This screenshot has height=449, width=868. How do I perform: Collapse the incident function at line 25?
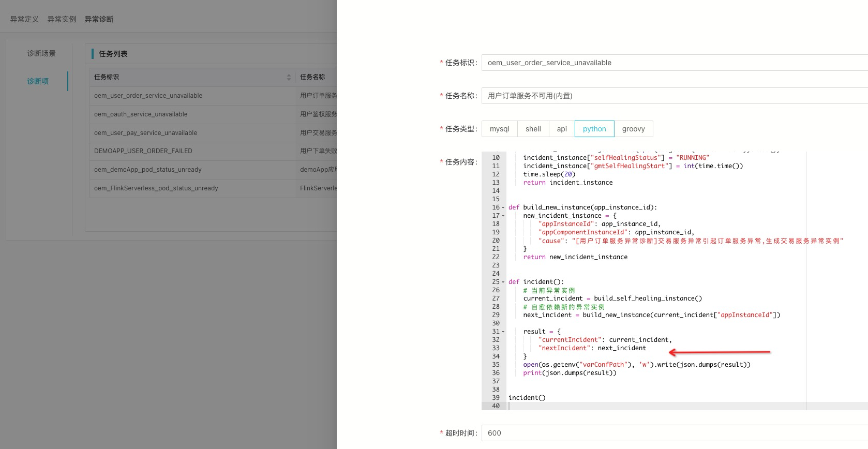(503, 282)
